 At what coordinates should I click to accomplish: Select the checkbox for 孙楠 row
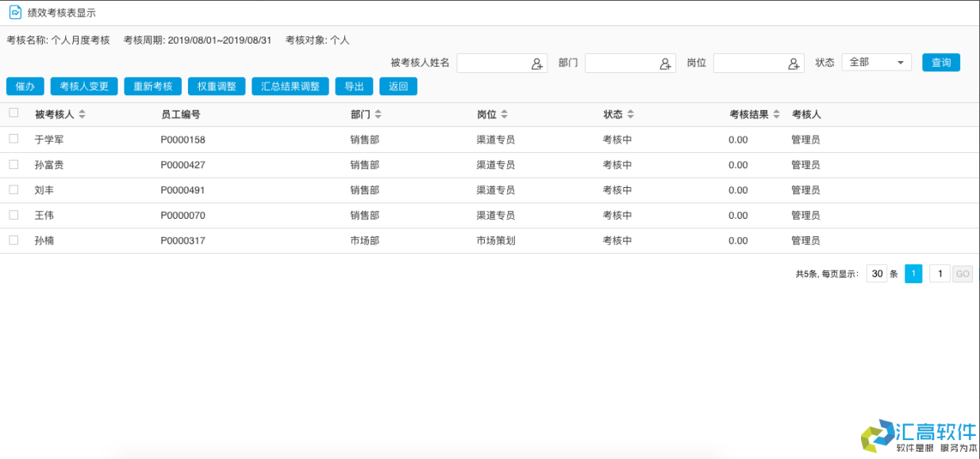(x=13, y=240)
